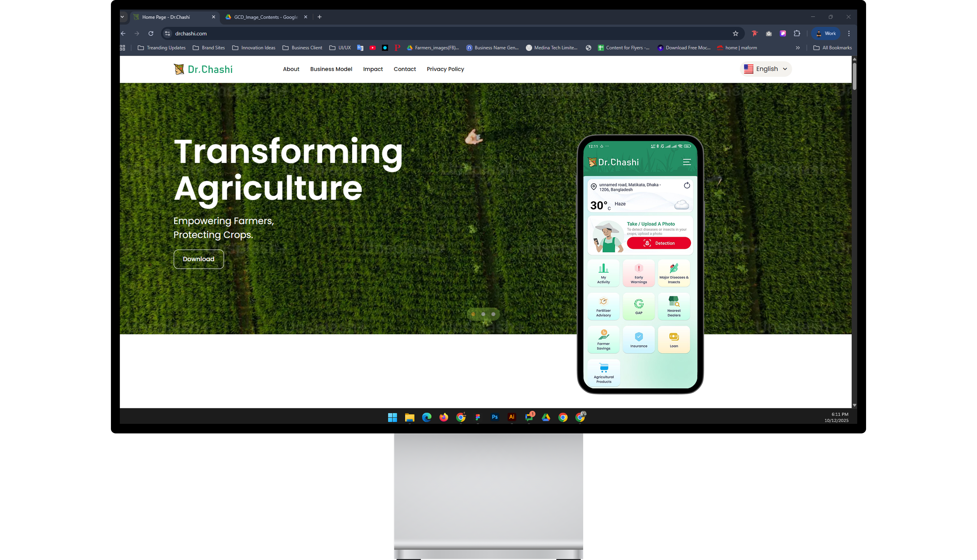Image resolution: width=977 pixels, height=560 pixels.
Task: Select the first carousel slide dot
Action: click(473, 314)
